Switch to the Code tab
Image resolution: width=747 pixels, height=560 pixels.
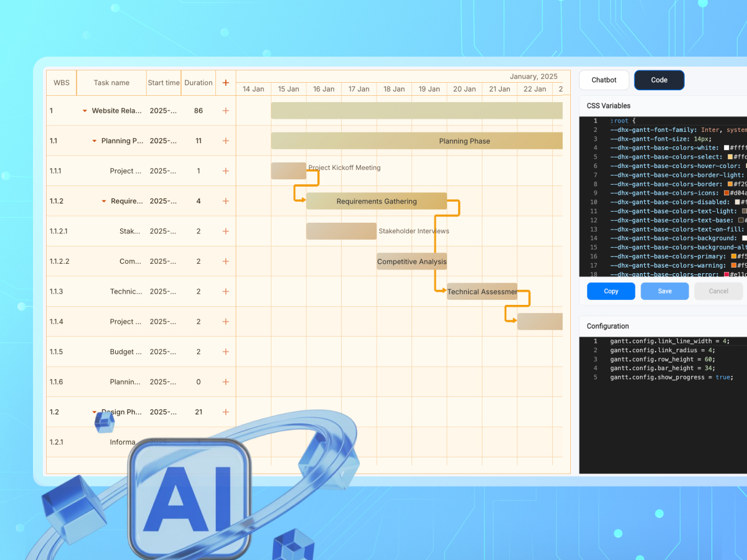point(659,80)
